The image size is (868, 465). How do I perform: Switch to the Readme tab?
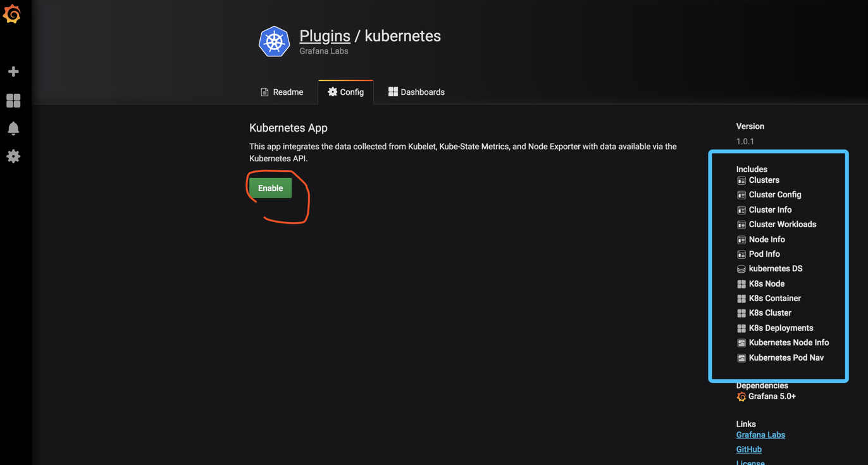click(x=282, y=92)
